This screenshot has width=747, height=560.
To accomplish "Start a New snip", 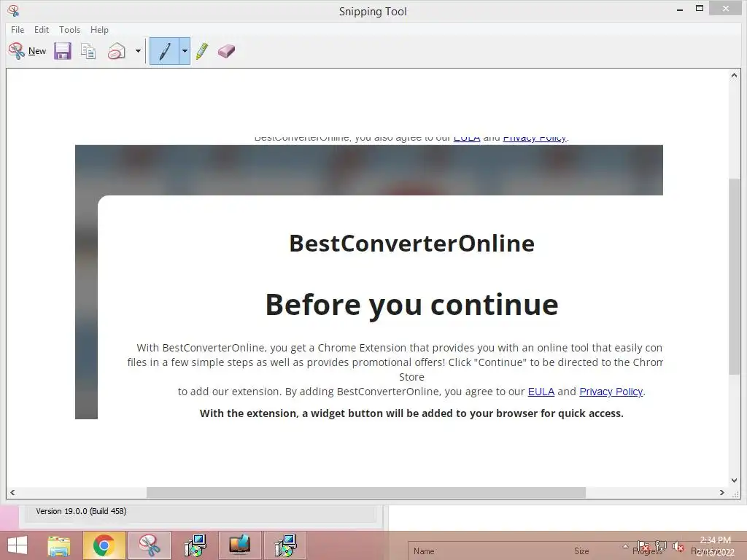I will (27, 51).
